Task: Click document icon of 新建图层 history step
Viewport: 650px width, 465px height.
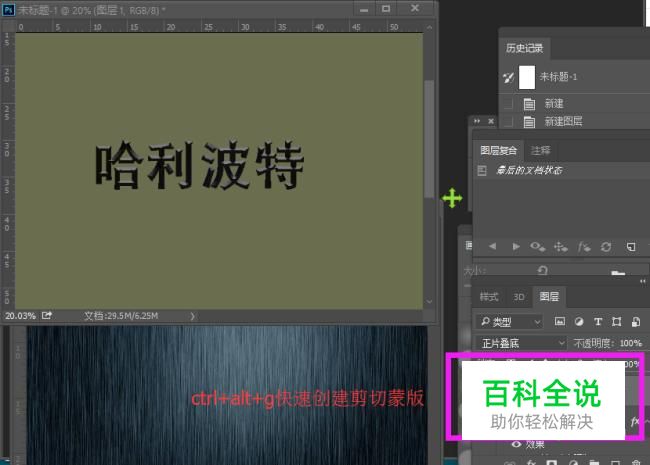Action: (x=529, y=122)
